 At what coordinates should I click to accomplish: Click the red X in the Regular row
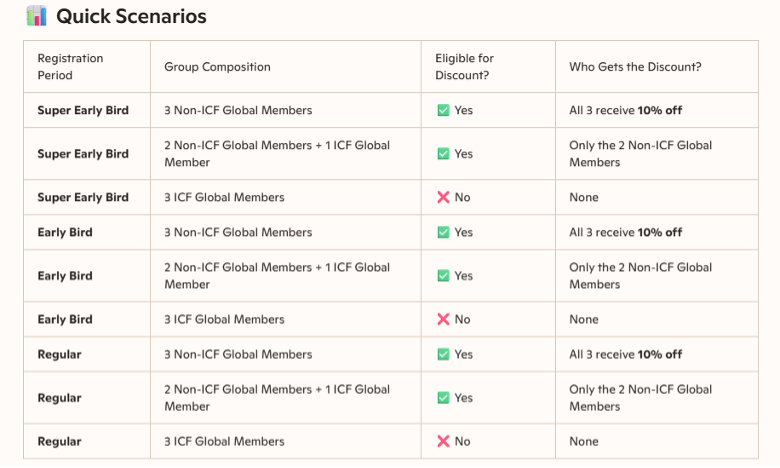(x=443, y=441)
